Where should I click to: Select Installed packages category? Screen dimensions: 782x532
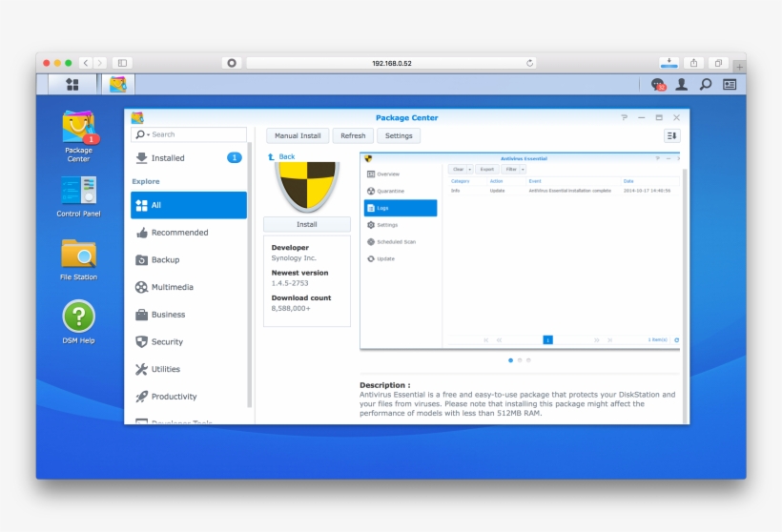coord(189,158)
